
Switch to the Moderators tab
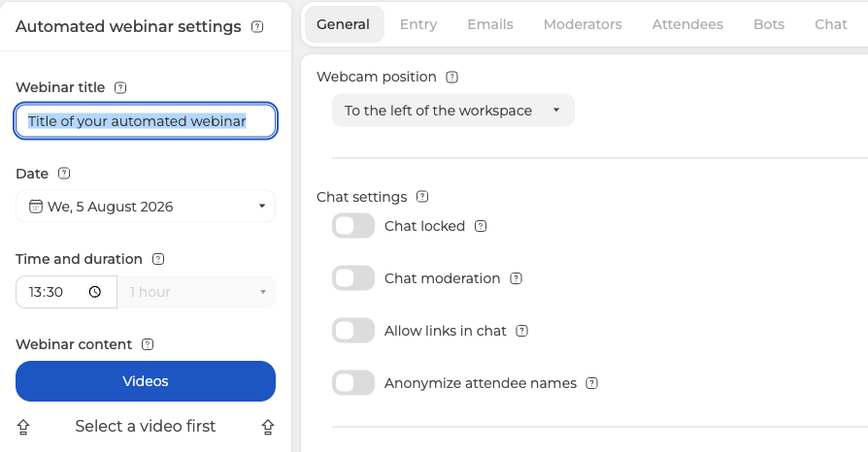(x=583, y=24)
